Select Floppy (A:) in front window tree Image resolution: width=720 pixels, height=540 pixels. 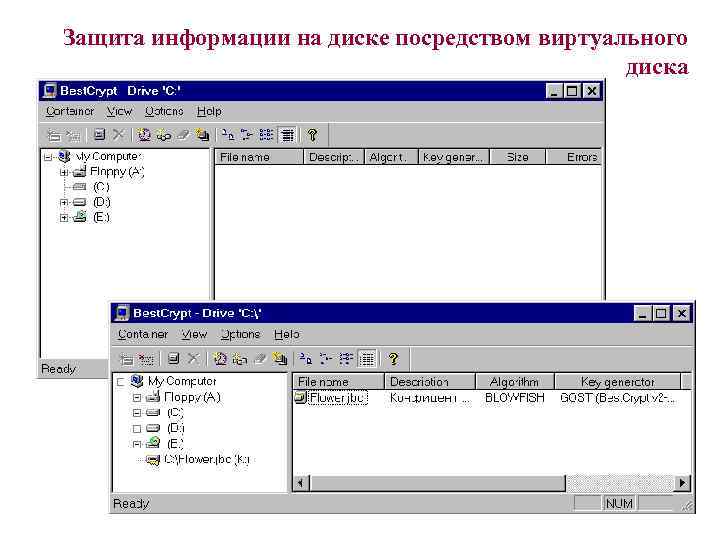coord(192,397)
